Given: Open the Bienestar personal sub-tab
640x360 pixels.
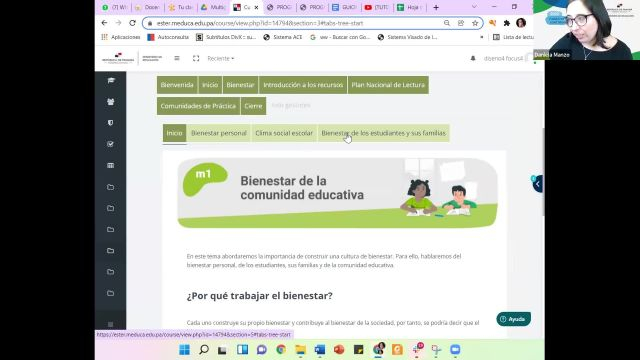Looking at the screenshot, I should [x=219, y=133].
